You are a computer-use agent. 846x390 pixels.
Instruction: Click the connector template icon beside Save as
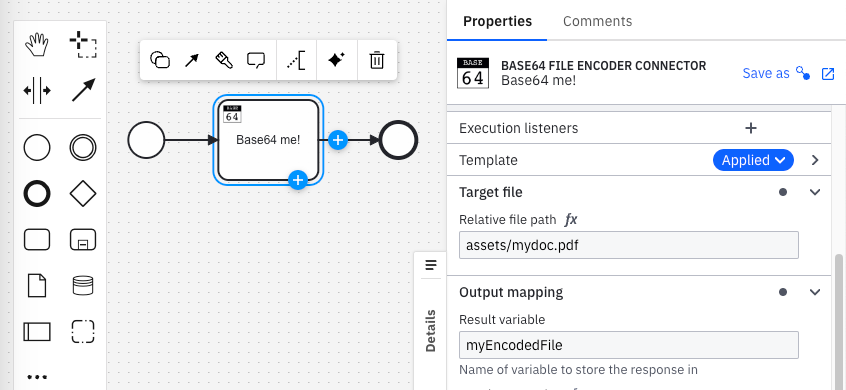pos(803,73)
